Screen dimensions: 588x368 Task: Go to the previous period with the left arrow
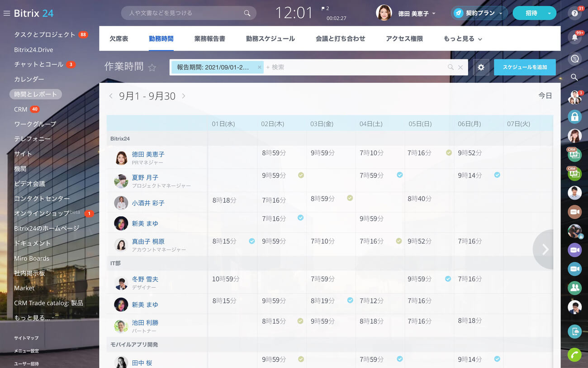(111, 96)
